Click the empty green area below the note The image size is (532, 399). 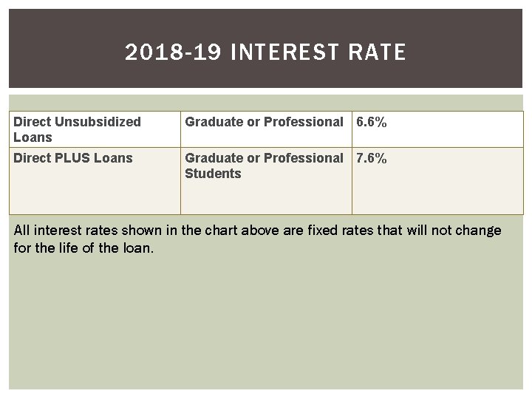pyautogui.click(x=266, y=322)
